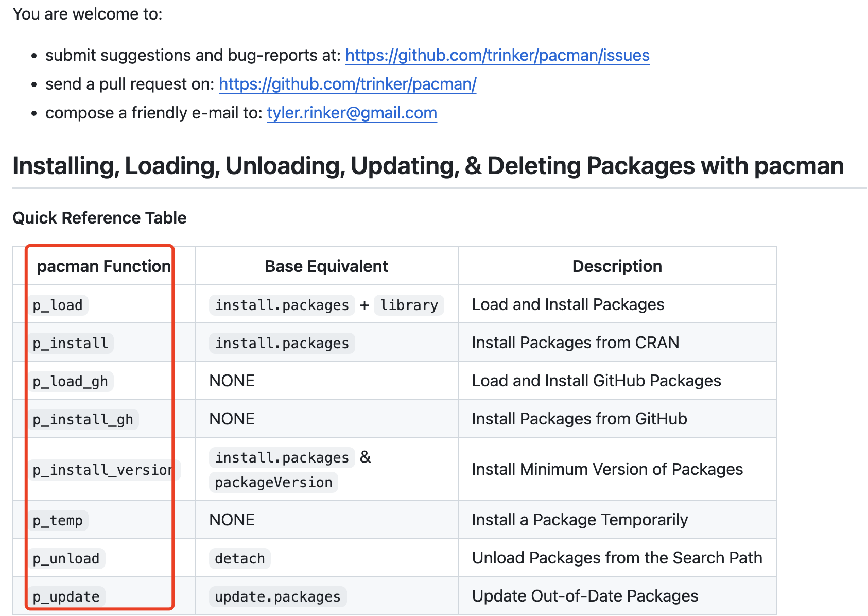Click the update.packages code snippet
The width and height of the screenshot is (868, 616).
278,596
